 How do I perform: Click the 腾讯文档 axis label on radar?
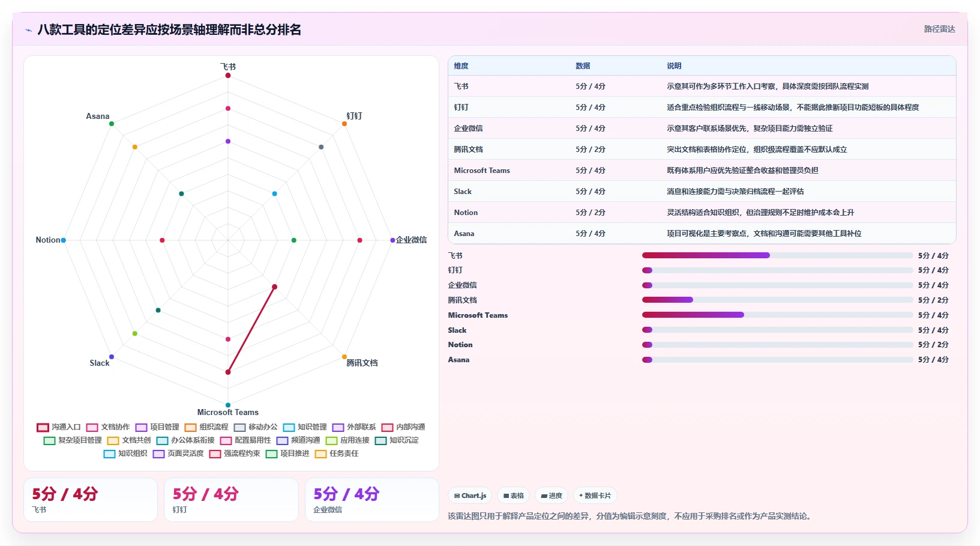click(x=362, y=363)
